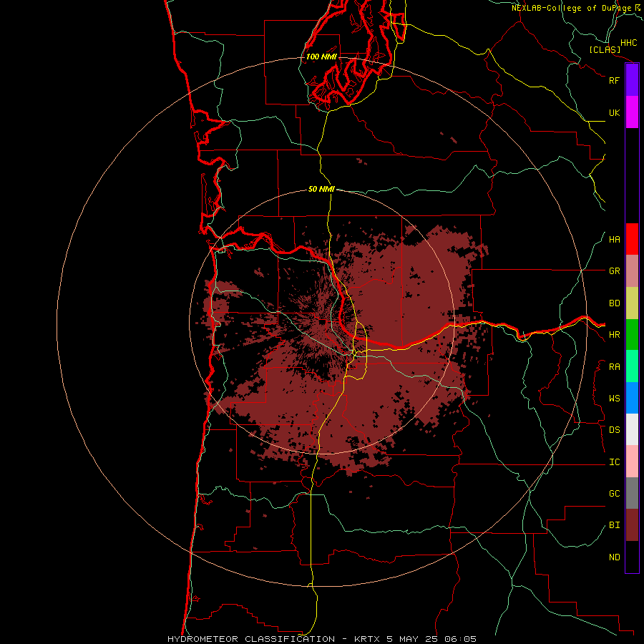Viewport: 644px width, 644px height.
Task: Click the HA red legend color swatch
Action: pyautogui.click(x=632, y=239)
